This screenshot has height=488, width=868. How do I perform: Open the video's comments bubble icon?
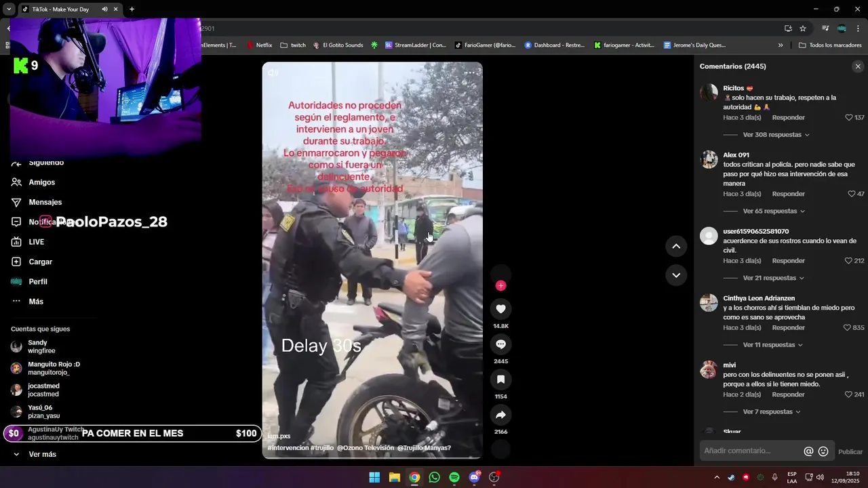500,344
